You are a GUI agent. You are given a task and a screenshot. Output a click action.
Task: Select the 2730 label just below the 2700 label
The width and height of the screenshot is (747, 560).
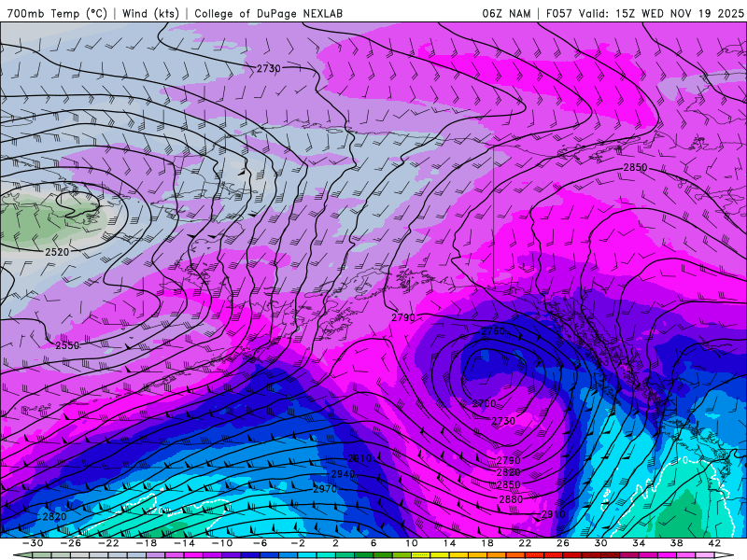503,421
